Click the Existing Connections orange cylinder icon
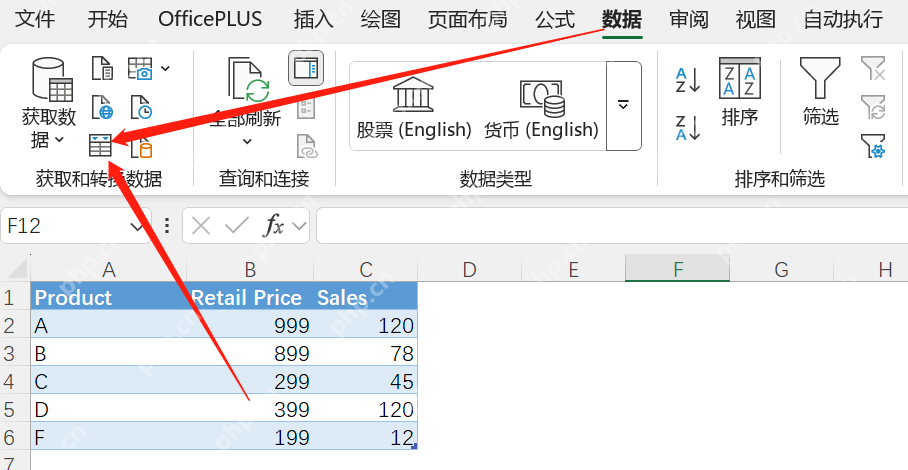Image resolution: width=908 pixels, height=470 pixels. tap(141, 146)
